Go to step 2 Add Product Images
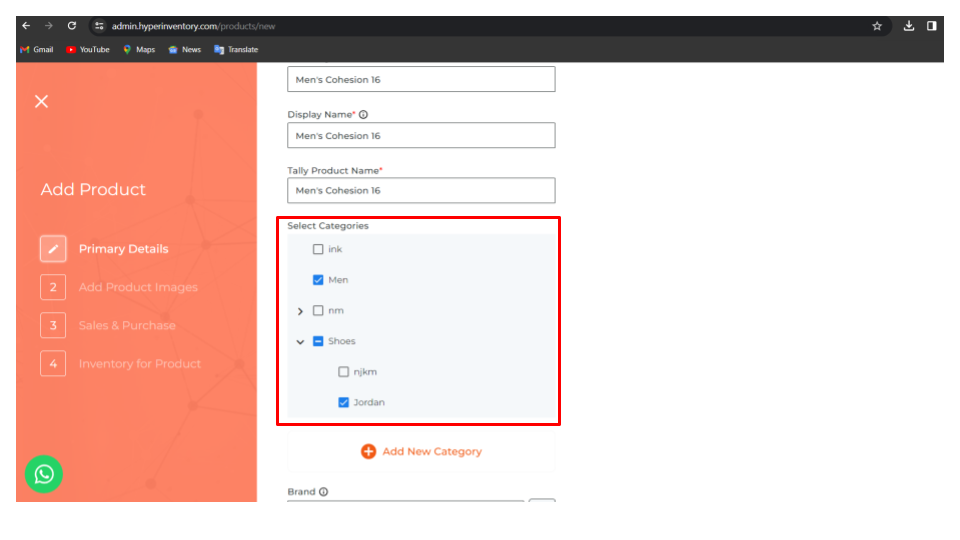The width and height of the screenshot is (960, 540). click(119, 287)
